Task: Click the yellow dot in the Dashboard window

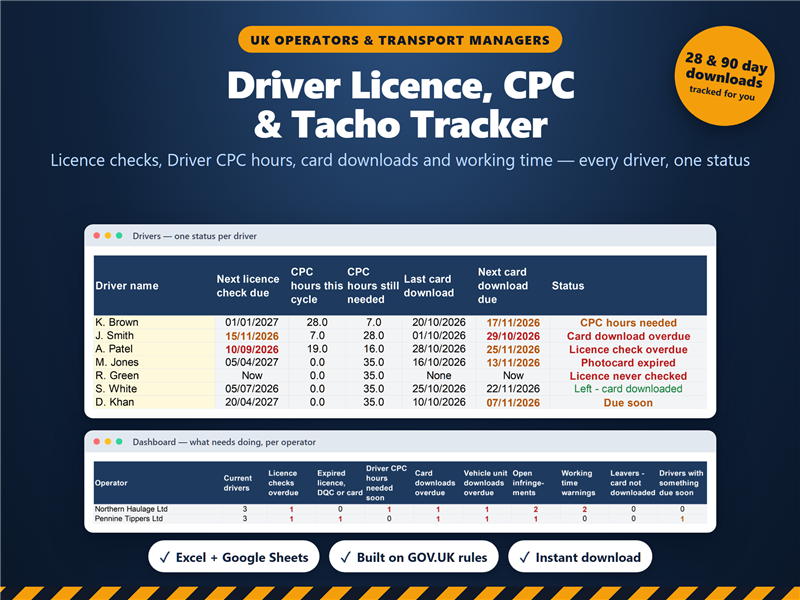Action: click(x=108, y=441)
